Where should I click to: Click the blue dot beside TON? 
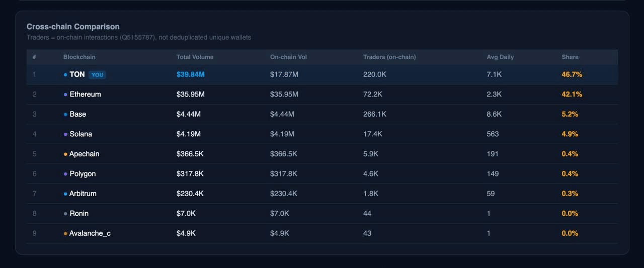[x=65, y=74]
